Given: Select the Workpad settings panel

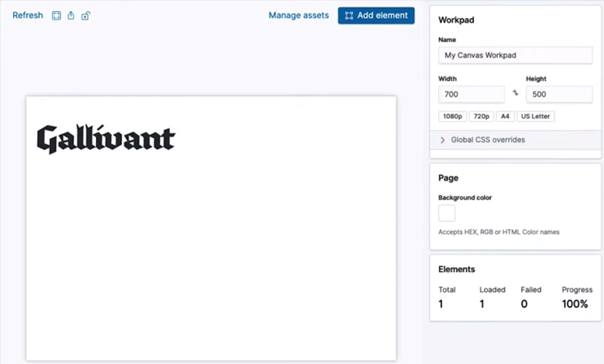Looking at the screenshot, I should pos(456,20).
